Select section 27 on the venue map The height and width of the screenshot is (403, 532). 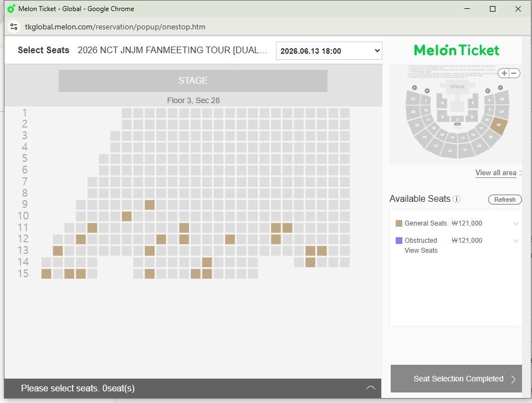[502, 112]
